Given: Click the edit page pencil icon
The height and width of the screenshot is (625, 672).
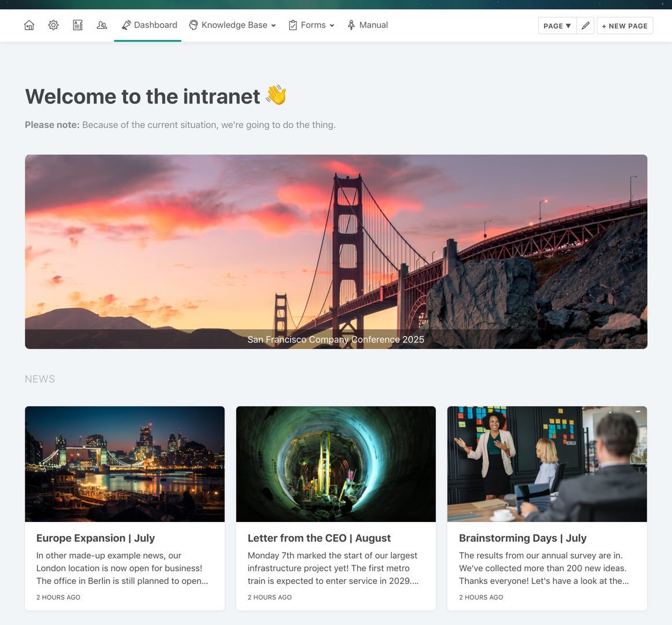Looking at the screenshot, I should pos(585,25).
